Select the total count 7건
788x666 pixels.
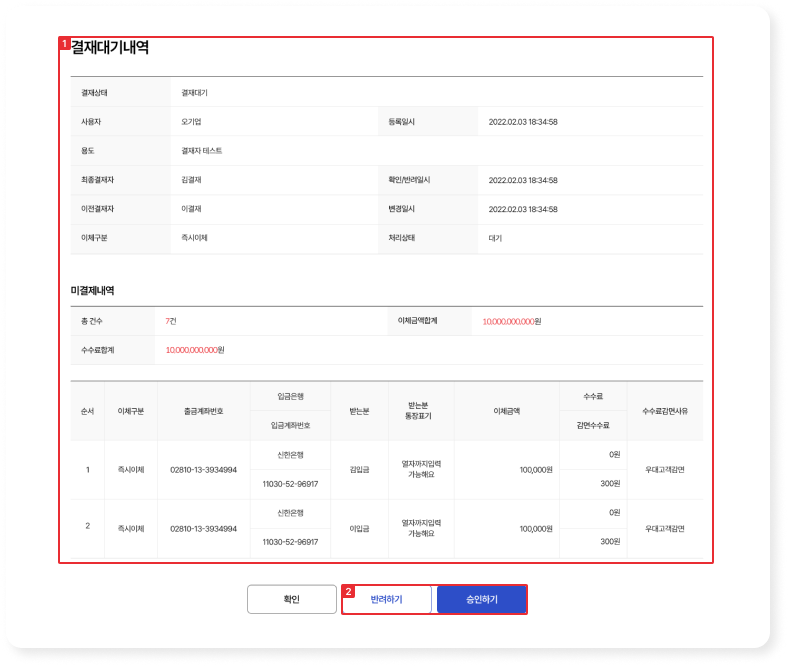pyautogui.click(x=171, y=321)
